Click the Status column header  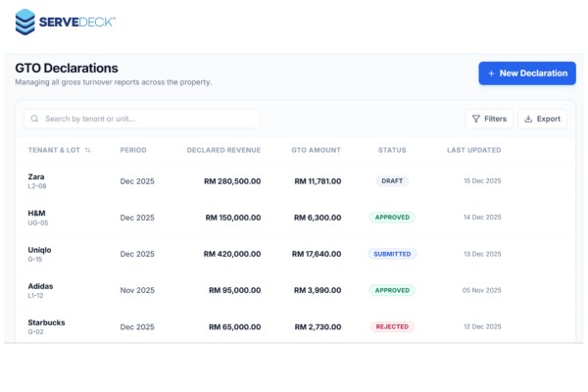(392, 150)
